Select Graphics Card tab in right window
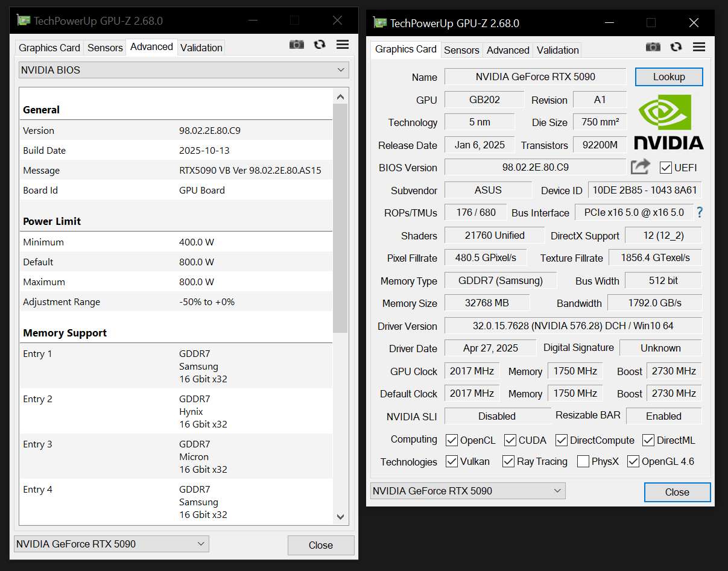728x571 pixels. (x=406, y=49)
